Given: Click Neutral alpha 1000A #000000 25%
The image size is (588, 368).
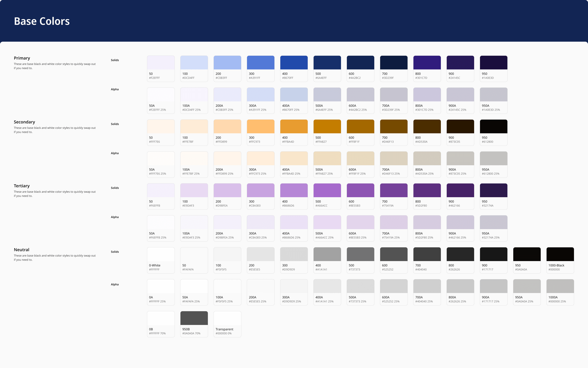Looking at the screenshot, I should 560,292.
